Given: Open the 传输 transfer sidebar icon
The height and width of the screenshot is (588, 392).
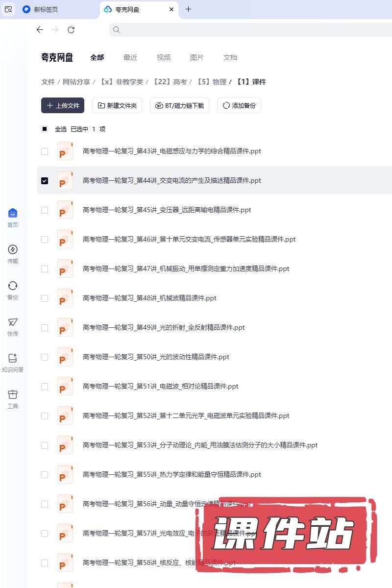Looking at the screenshot, I should (x=13, y=254).
